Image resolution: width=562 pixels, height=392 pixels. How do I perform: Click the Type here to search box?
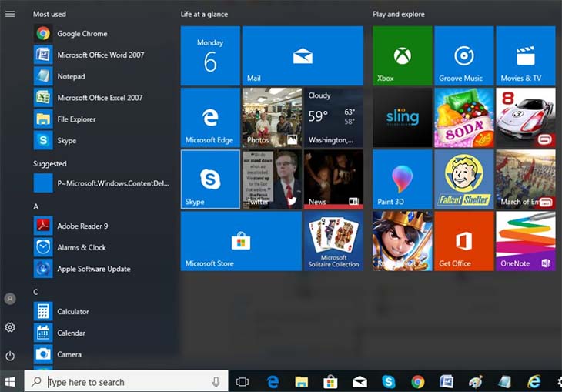click(125, 381)
